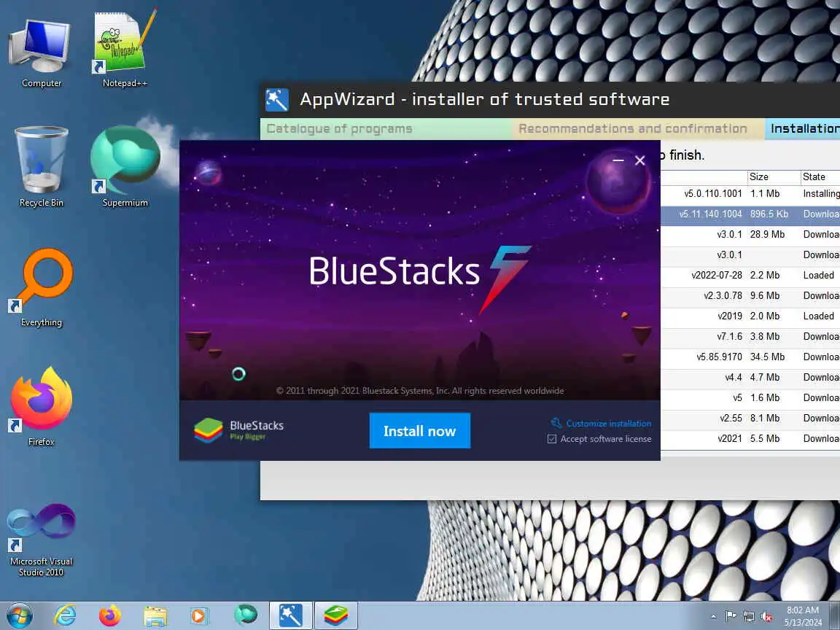Select row sized 28.9 Mb
The width and height of the screenshot is (840, 630).
point(750,235)
